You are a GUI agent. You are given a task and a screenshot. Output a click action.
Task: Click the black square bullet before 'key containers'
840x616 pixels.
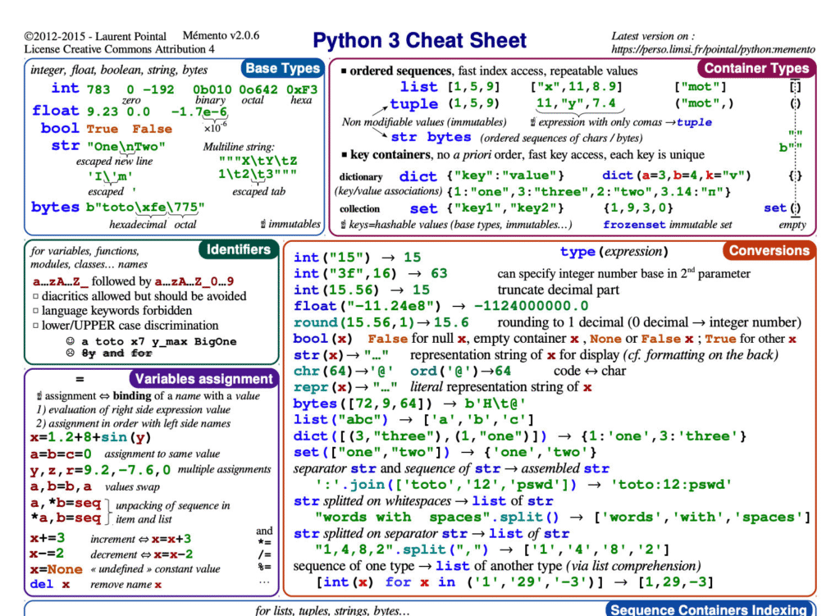tap(344, 155)
